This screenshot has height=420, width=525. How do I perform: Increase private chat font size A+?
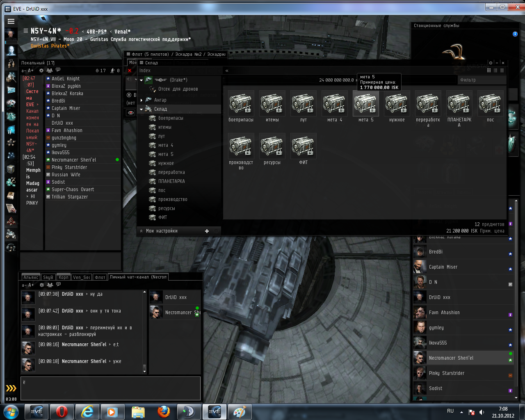click(31, 285)
